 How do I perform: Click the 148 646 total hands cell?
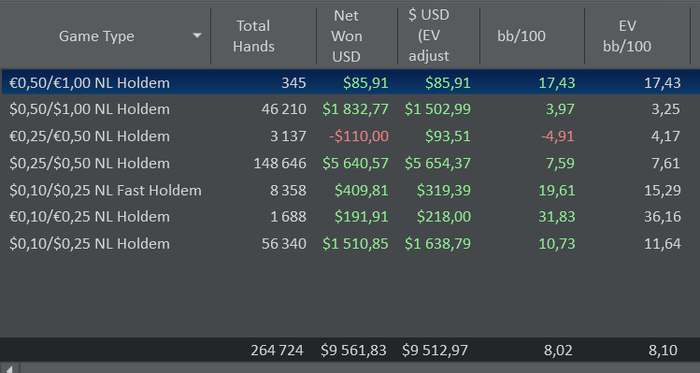[x=280, y=163]
